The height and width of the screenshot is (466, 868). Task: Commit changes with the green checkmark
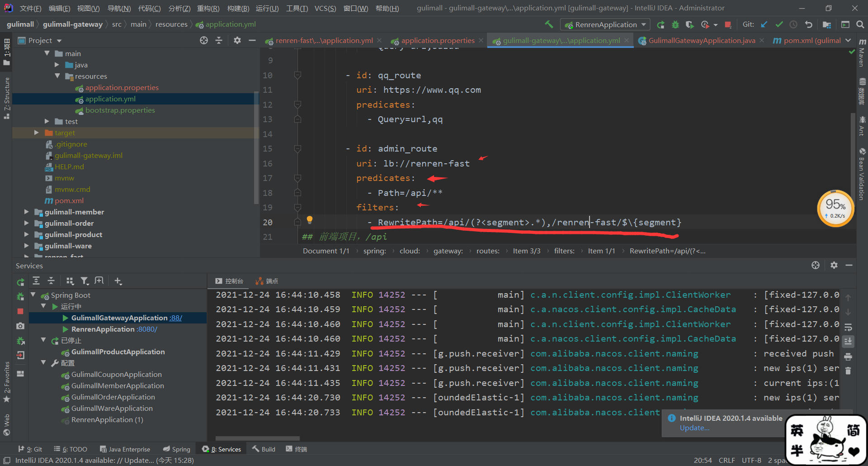coord(779,24)
